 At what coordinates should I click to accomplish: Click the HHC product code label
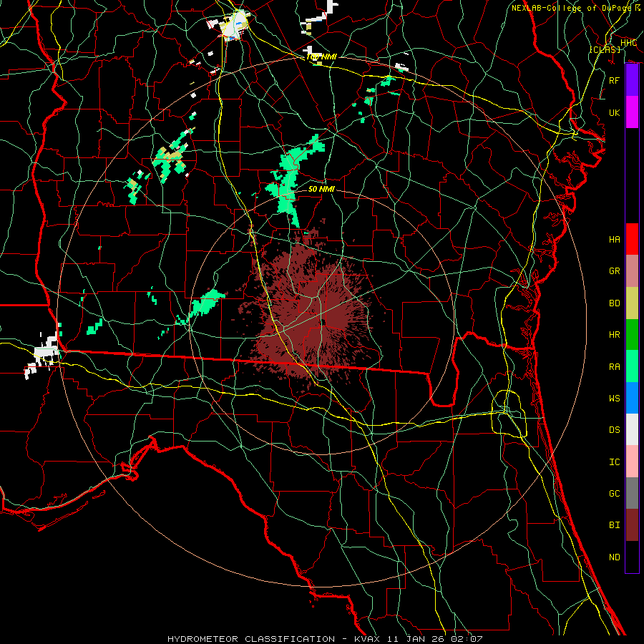click(x=628, y=43)
